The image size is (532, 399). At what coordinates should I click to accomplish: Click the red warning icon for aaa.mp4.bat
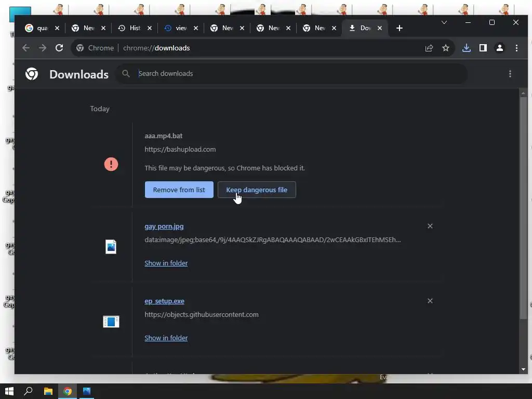click(111, 164)
